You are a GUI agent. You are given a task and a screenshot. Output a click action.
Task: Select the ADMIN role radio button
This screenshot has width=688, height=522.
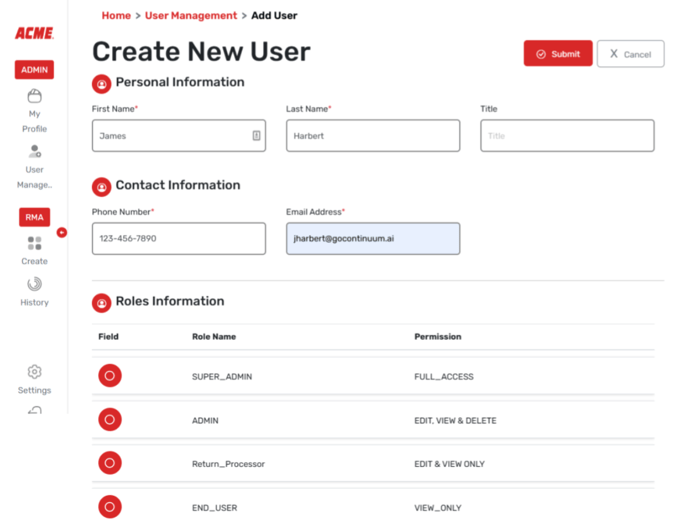point(110,420)
